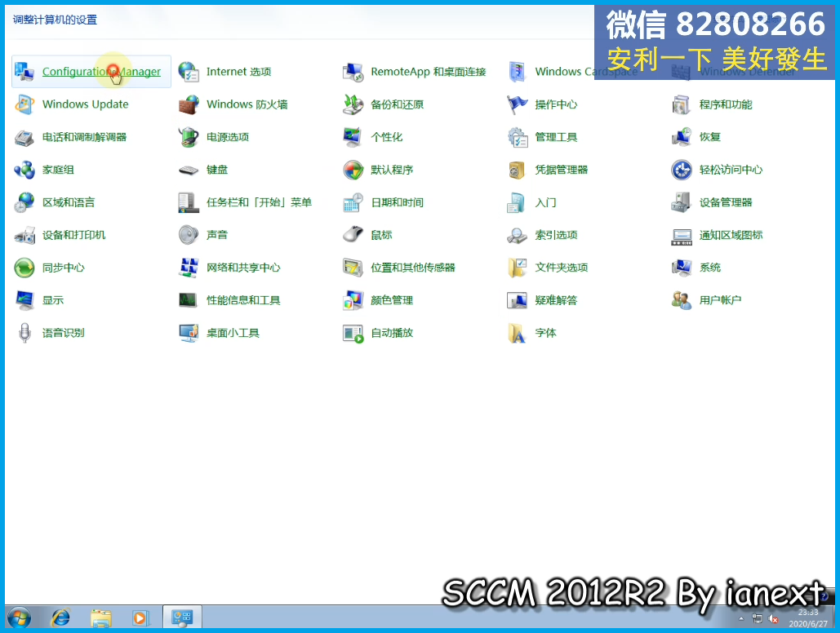Viewport: 840px width, 633px height.
Task: Open the 程序和功能 icon
Action: pyautogui.click(x=682, y=104)
